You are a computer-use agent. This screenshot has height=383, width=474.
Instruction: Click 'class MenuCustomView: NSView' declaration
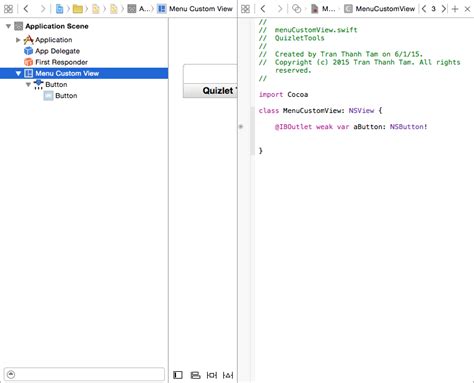pyautogui.click(x=320, y=111)
